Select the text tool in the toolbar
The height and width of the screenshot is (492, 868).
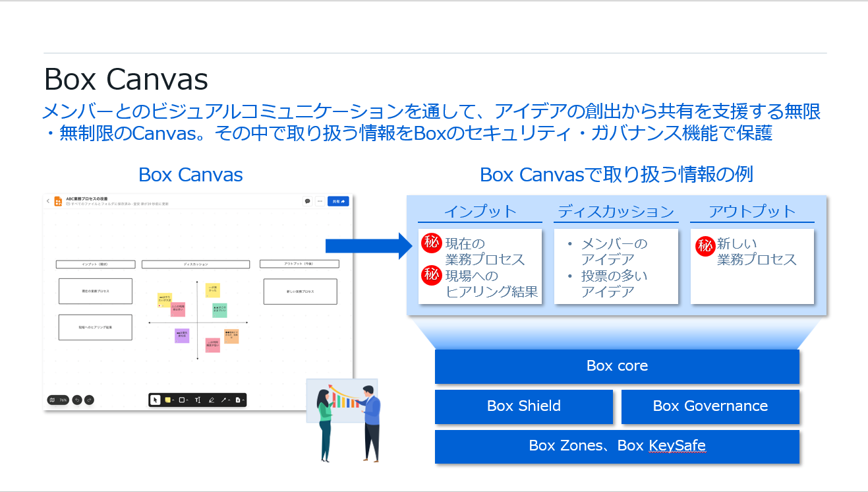click(198, 400)
